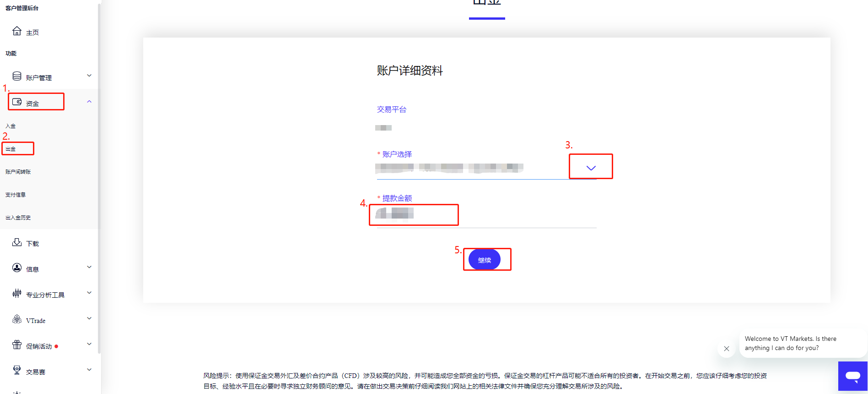Open the 账户选择 dropdown arrow
Viewport: 868px width, 394px height.
[591, 168]
